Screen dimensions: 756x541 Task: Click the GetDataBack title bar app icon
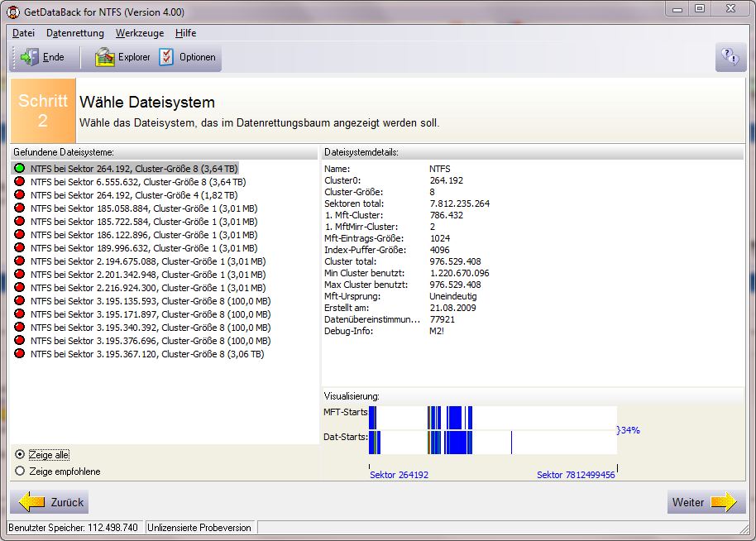13,12
